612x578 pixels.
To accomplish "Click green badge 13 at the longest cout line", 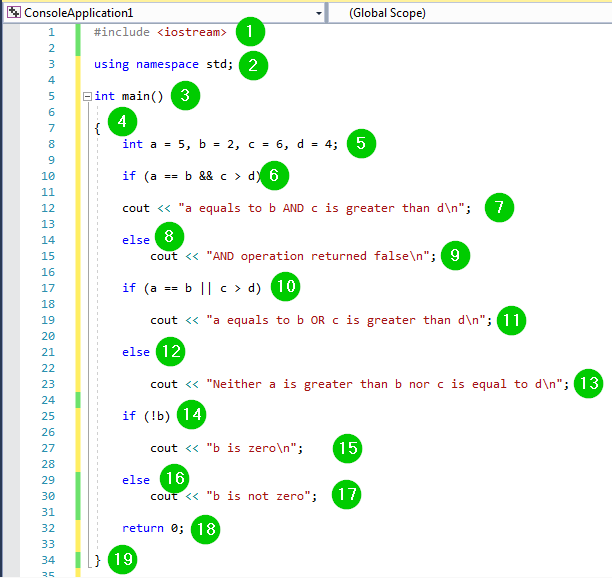I will tap(588, 384).
